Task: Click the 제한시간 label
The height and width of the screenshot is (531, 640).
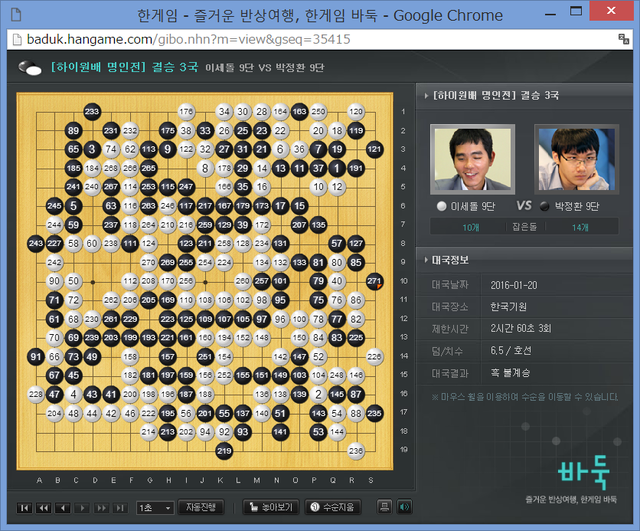Action: point(450,329)
